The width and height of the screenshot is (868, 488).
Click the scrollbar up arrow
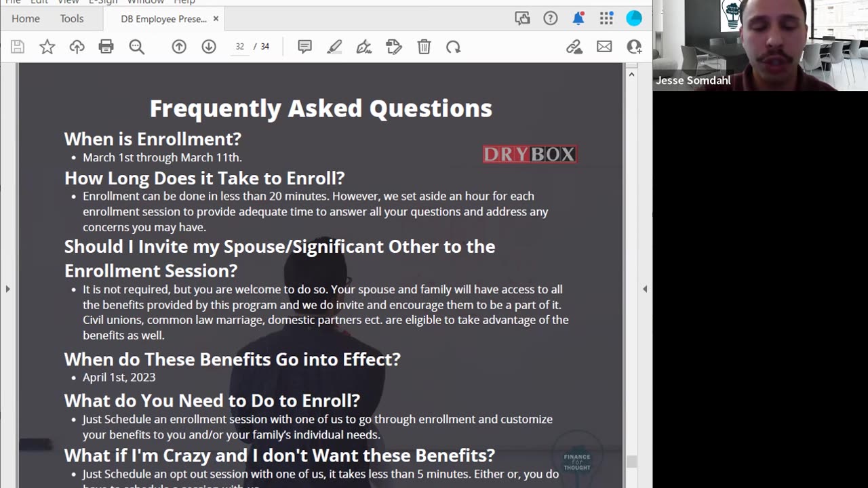coord(631,73)
